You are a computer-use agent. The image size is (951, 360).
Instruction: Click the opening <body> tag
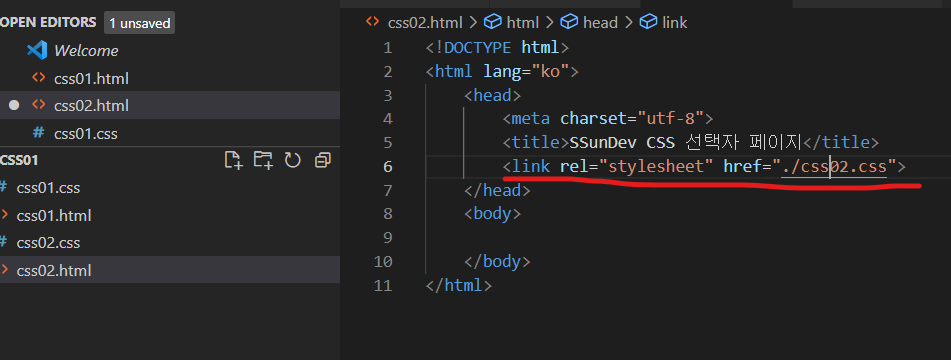(x=492, y=213)
